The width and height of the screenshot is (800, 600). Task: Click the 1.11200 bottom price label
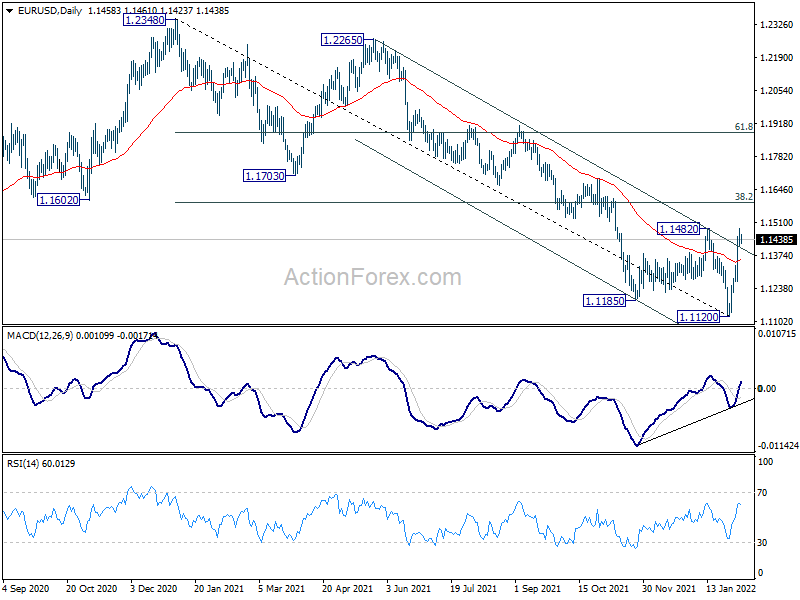coord(698,317)
